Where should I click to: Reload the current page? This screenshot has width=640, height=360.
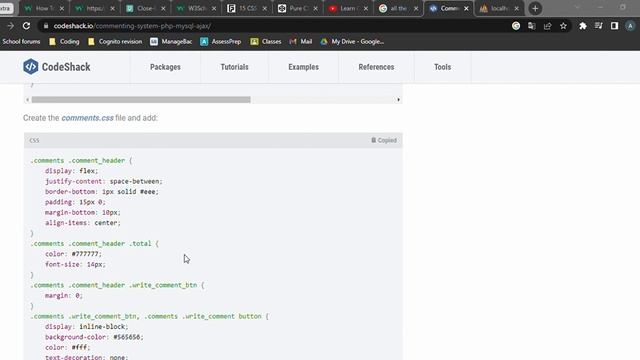[x=26, y=26]
